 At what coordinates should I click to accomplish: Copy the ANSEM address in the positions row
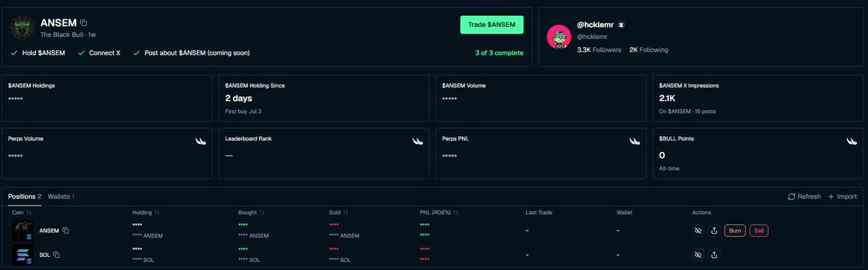tap(65, 230)
